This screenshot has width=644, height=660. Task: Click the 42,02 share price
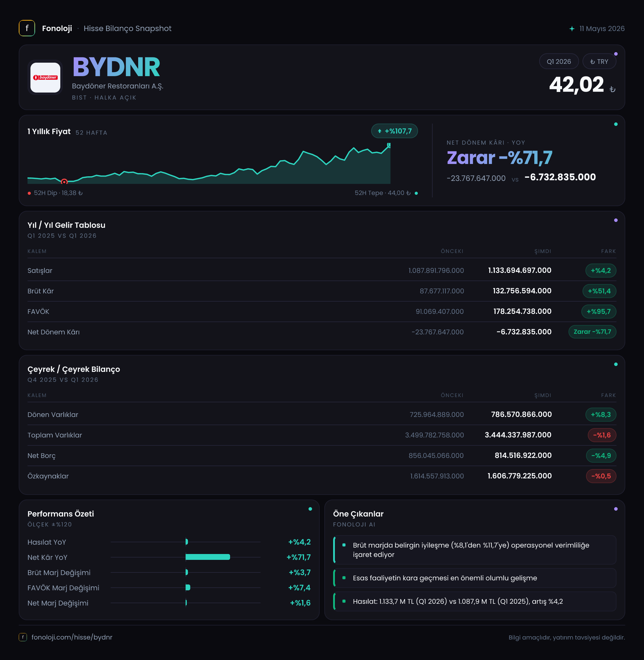(x=576, y=84)
